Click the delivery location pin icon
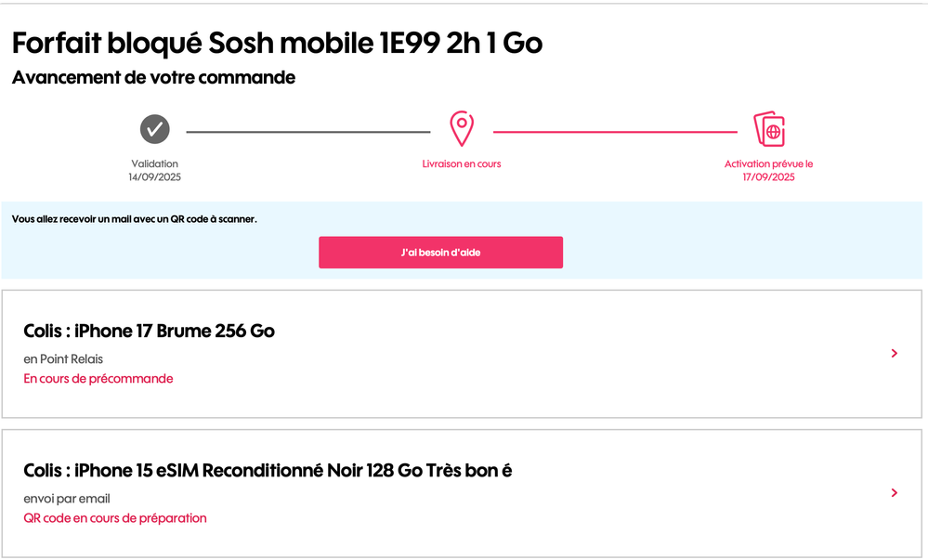Image resolution: width=928 pixels, height=560 pixels. pyautogui.click(x=462, y=129)
